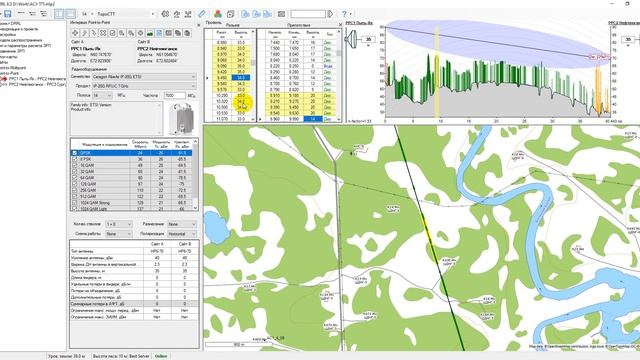Open the Семейство equipment family dropdown
The image size is (640, 360).
[x=144, y=76]
